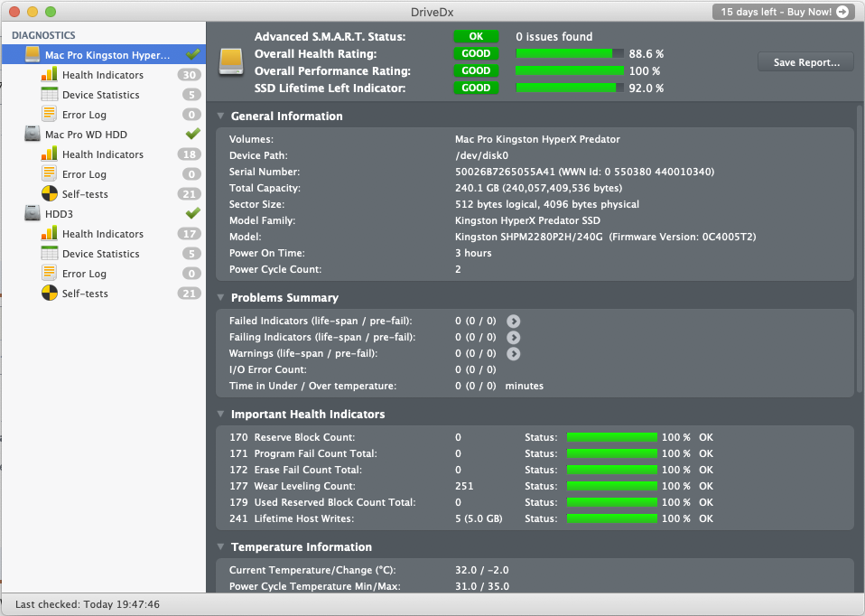The image size is (865, 616).
Task: Click Device Statistics table icon under Mac Pro Kingston
Action: pos(49,94)
